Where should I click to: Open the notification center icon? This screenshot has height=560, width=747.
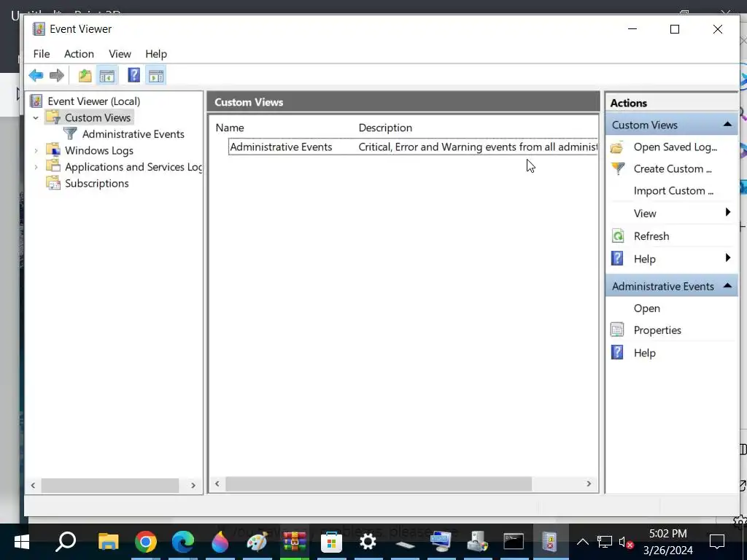(x=717, y=542)
